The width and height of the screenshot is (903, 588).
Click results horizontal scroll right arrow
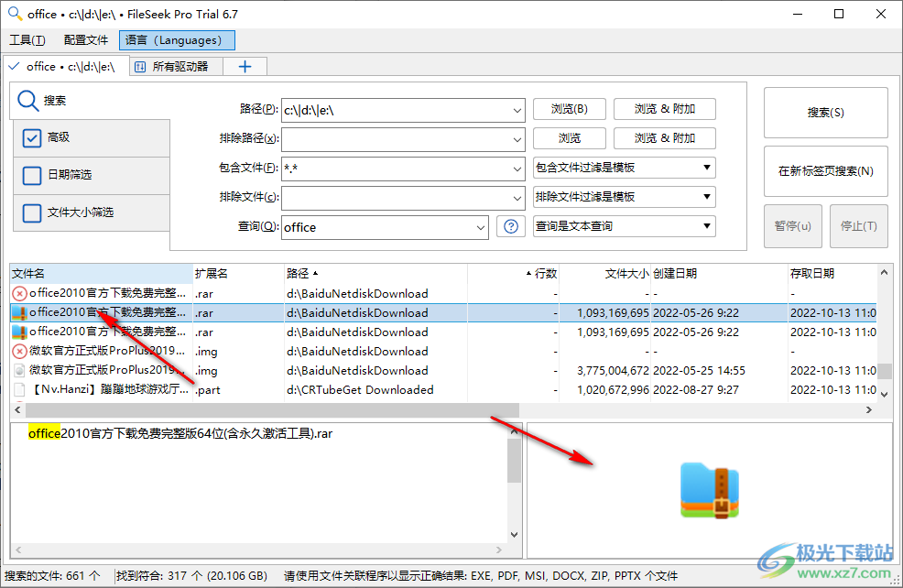[869, 410]
